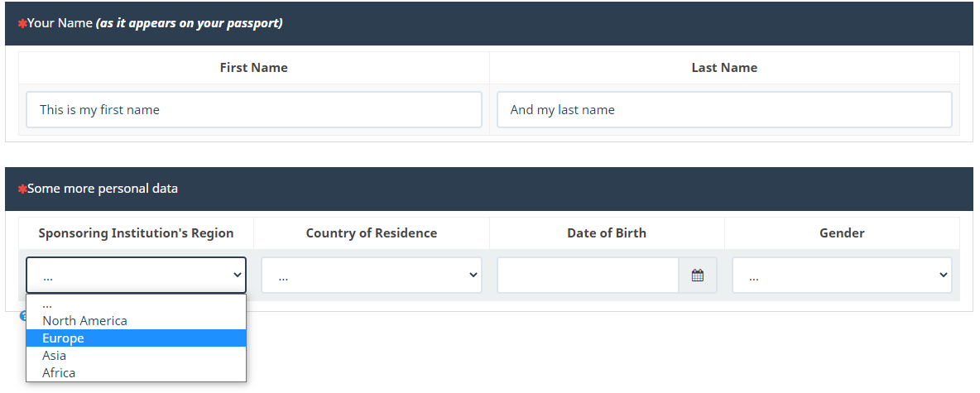
Task: Focus the First Name text field
Action: [x=254, y=110]
